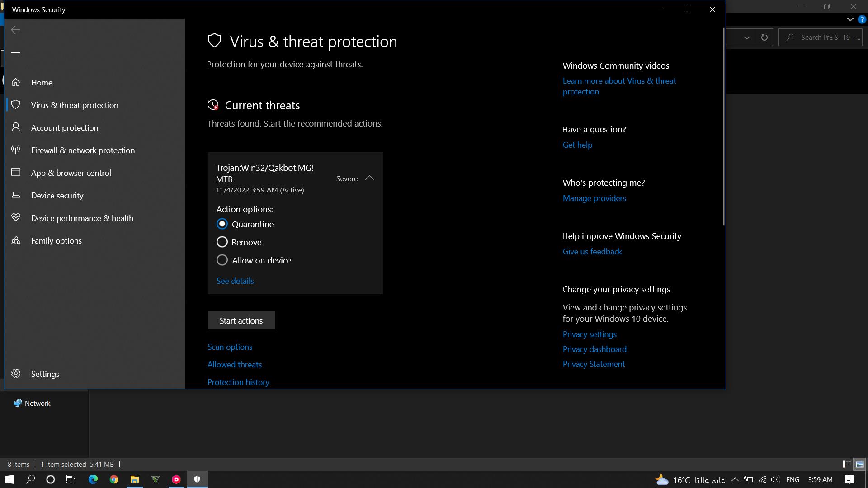Click Device performance & health heart icon
868x488 pixels.
click(x=16, y=218)
